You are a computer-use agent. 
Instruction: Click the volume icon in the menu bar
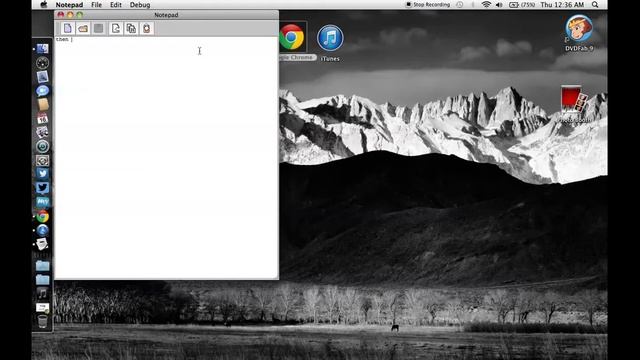[499, 5]
